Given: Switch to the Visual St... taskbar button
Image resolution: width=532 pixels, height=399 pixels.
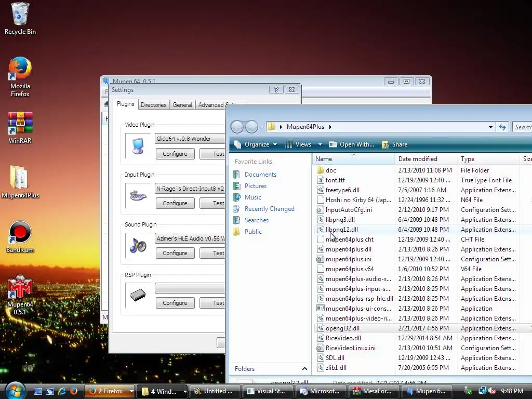Looking at the screenshot, I should click(x=267, y=391).
